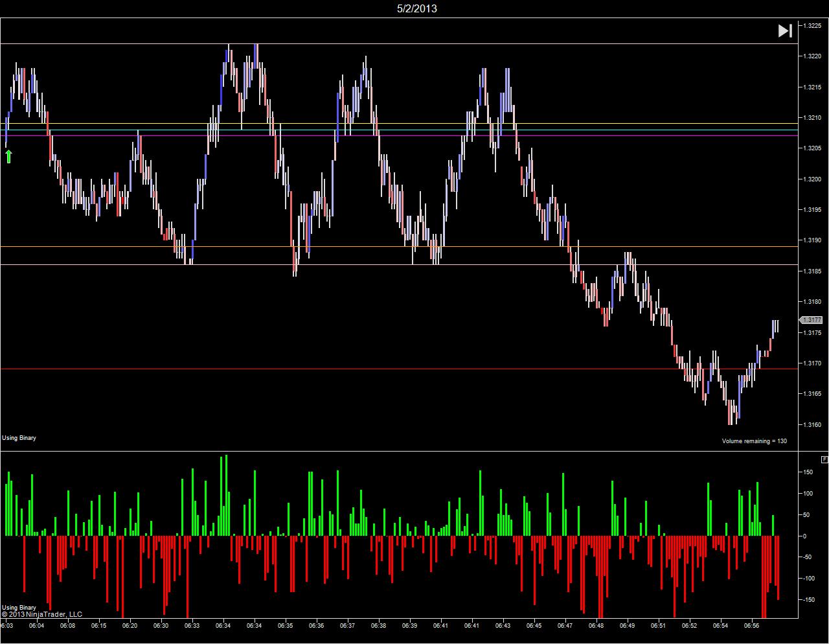Click the 06:08 time axis label

[x=67, y=626]
